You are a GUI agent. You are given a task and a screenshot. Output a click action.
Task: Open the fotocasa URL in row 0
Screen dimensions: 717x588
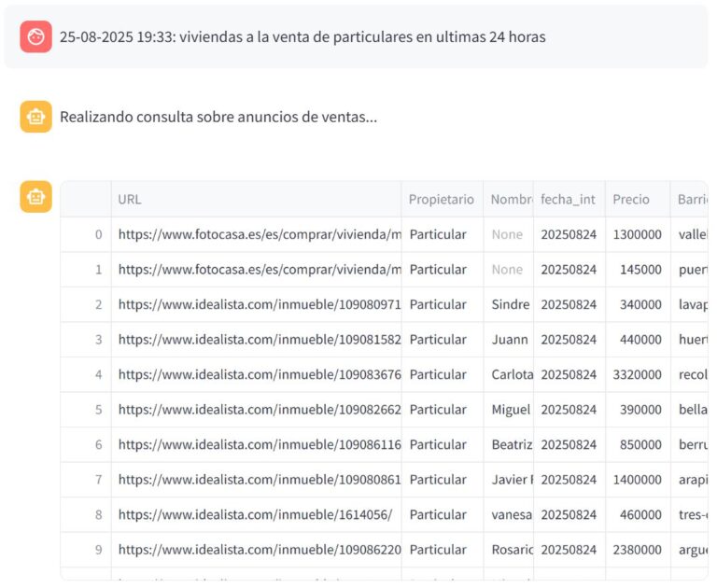coord(260,234)
